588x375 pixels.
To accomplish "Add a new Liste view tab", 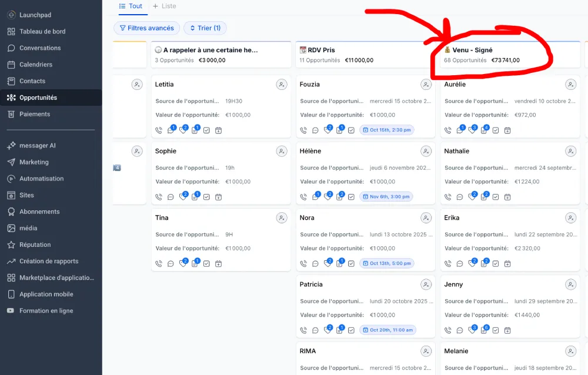I will point(164,6).
